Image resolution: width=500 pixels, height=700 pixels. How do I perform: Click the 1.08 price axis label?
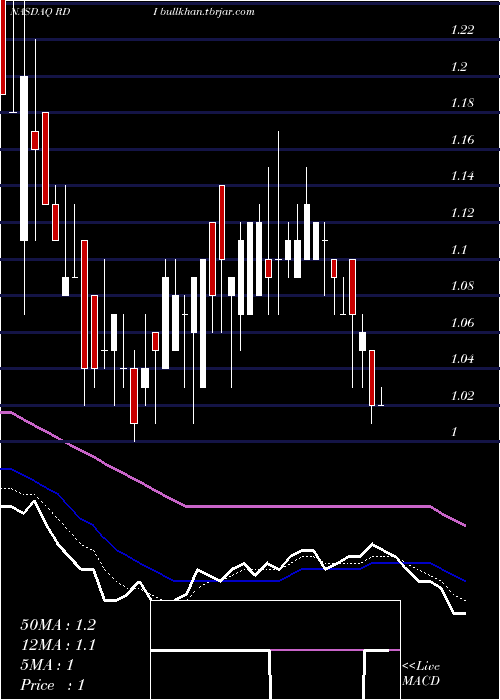pos(462,286)
